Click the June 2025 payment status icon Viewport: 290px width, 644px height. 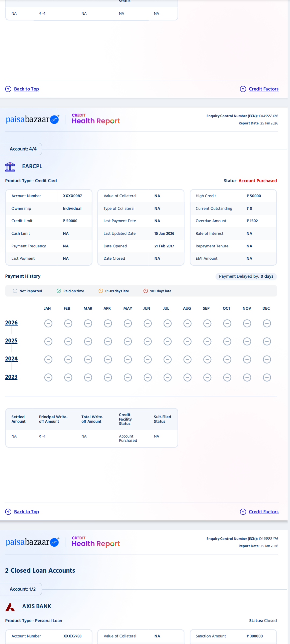point(148,341)
